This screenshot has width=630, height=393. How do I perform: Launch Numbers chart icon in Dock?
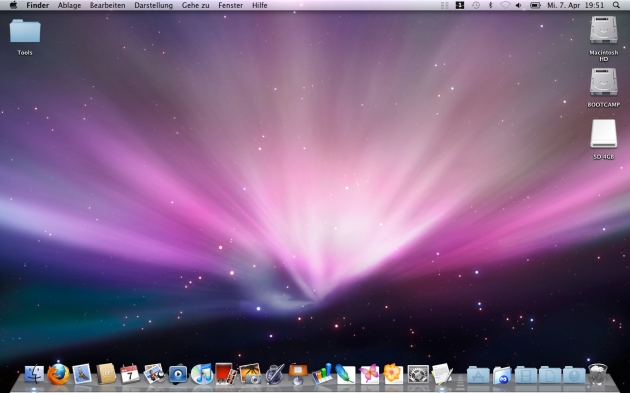tap(322, 374)
